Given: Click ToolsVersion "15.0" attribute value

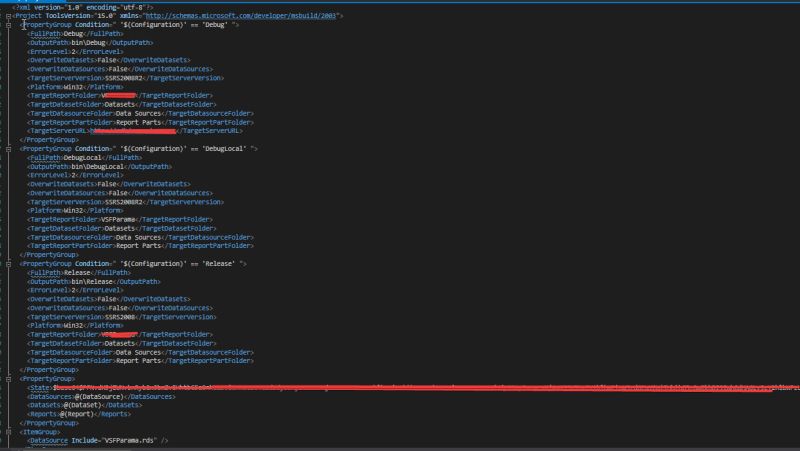Looking at the screenshot, I should click(105, 16).
